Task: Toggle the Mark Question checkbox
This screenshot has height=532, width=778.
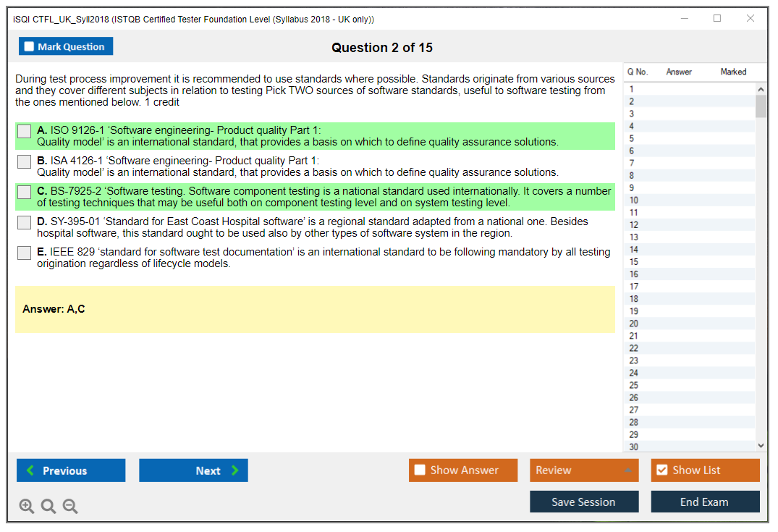Action: (x=30, y=46)
